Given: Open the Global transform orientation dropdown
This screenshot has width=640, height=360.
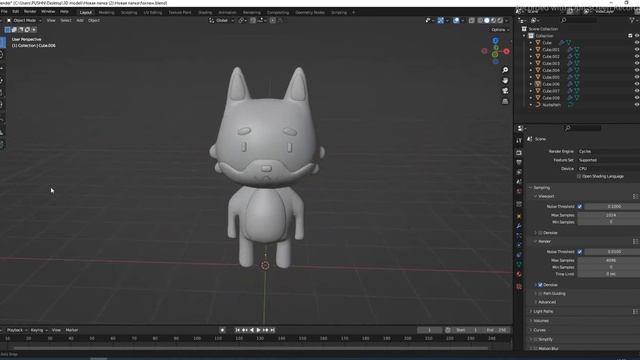Looking at the screenshot, I should click(221, 20).
